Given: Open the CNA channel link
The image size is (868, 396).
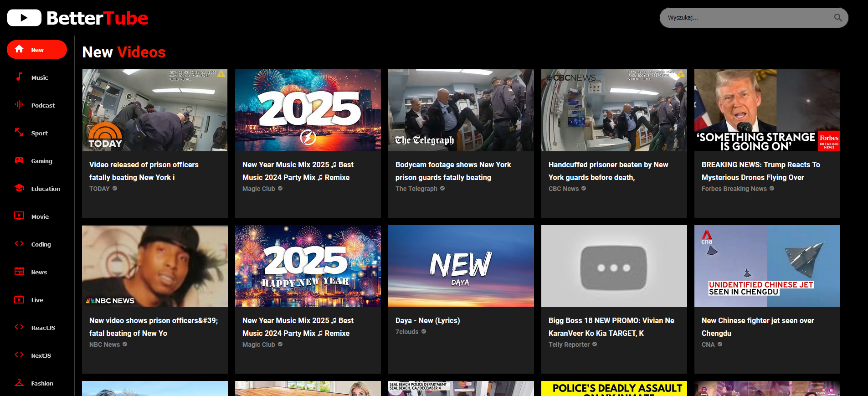Looking at the screenshot, I should click(x=708, y=345).
